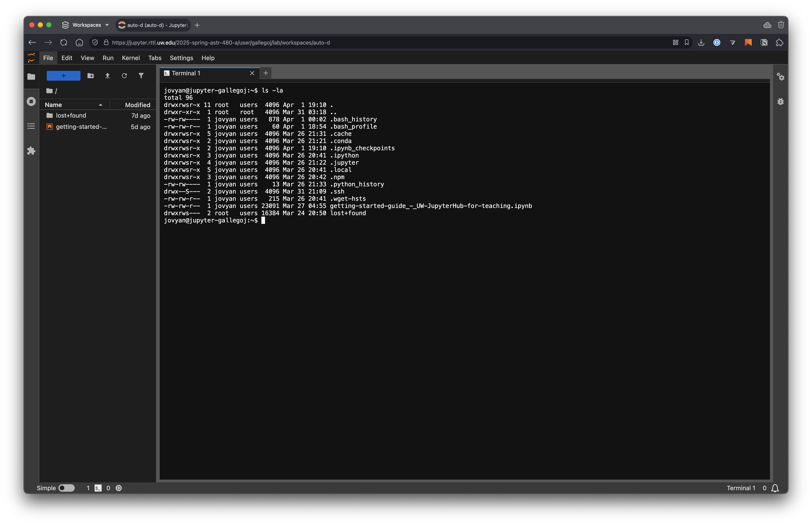
Task: Open a new launcher tab with the plus button
Action: 266,73
